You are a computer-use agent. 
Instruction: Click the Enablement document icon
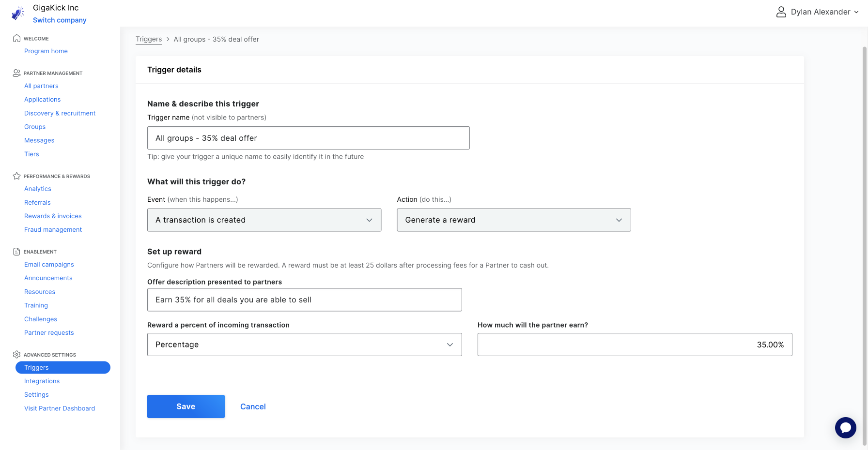(x=16, y=252)
